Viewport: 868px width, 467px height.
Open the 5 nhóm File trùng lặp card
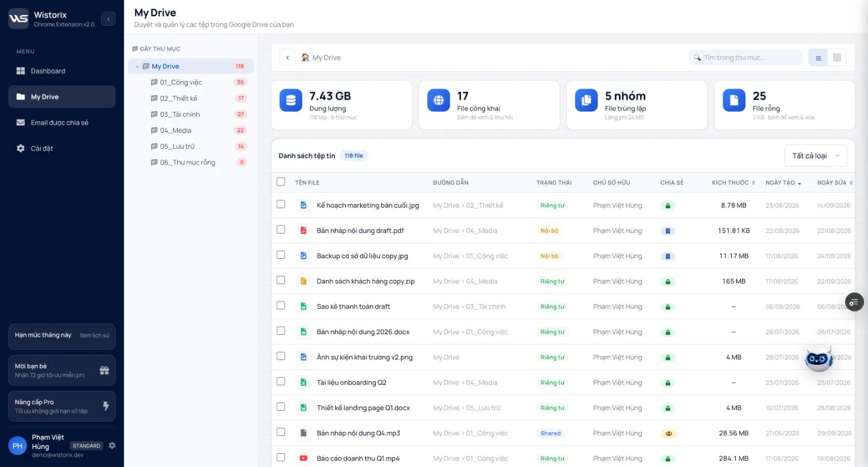637,105
